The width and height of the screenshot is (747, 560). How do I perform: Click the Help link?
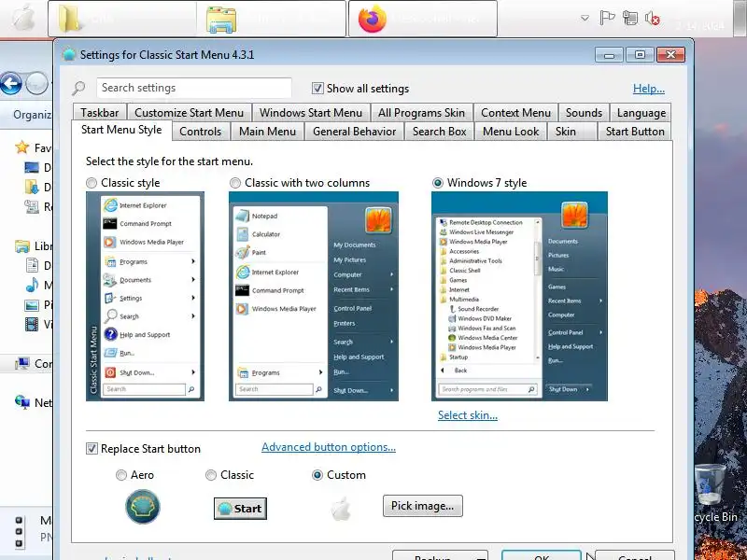point(648,89)
